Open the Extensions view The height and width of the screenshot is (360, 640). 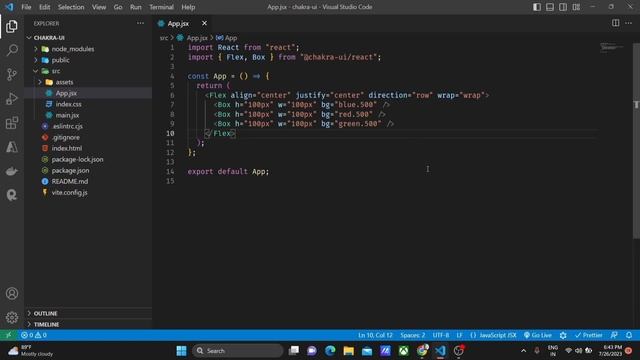(x=12, y=122)
